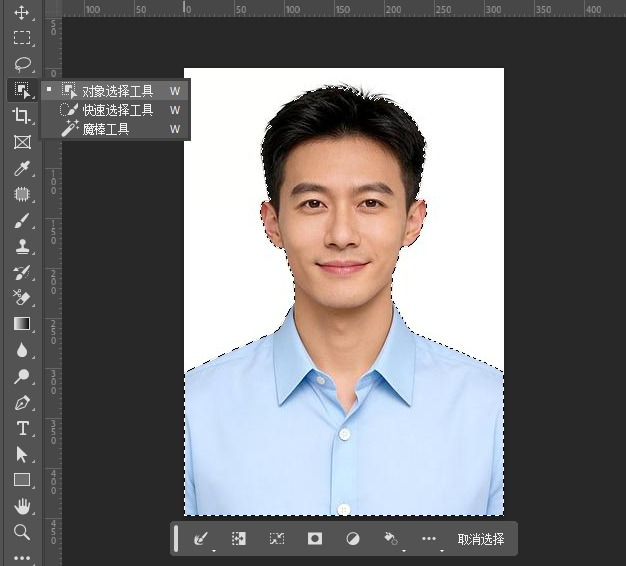Click the contextual taskbar drag handle
Screen dimensions: 626x566
point(176,538)
